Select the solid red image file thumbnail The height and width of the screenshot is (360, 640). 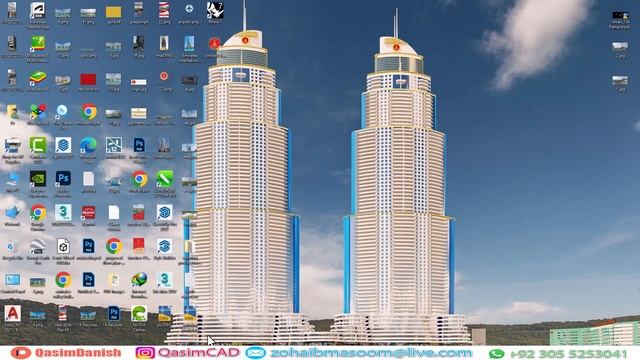pos(88,80)
